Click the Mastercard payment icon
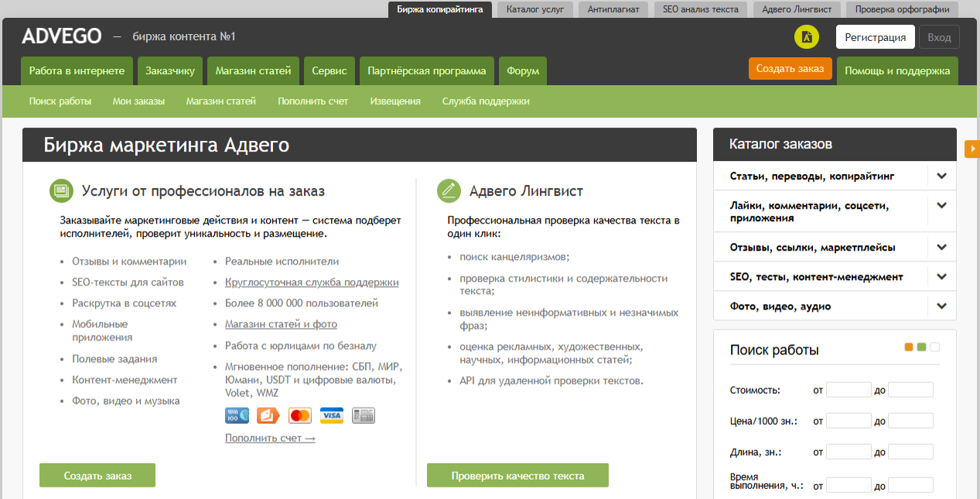This screenshot has width=980, height=499. coord(300,415)
